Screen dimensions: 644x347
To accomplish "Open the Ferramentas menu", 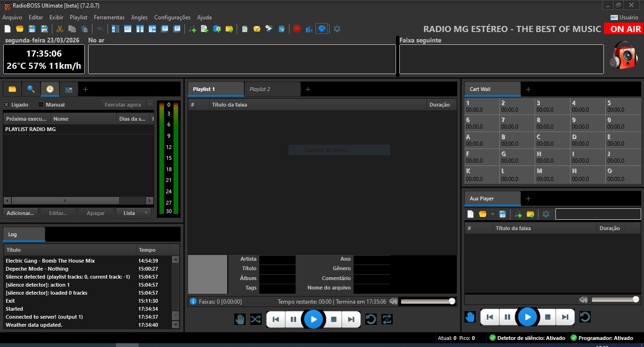I will pyautogui.click(x=109, y=17).
